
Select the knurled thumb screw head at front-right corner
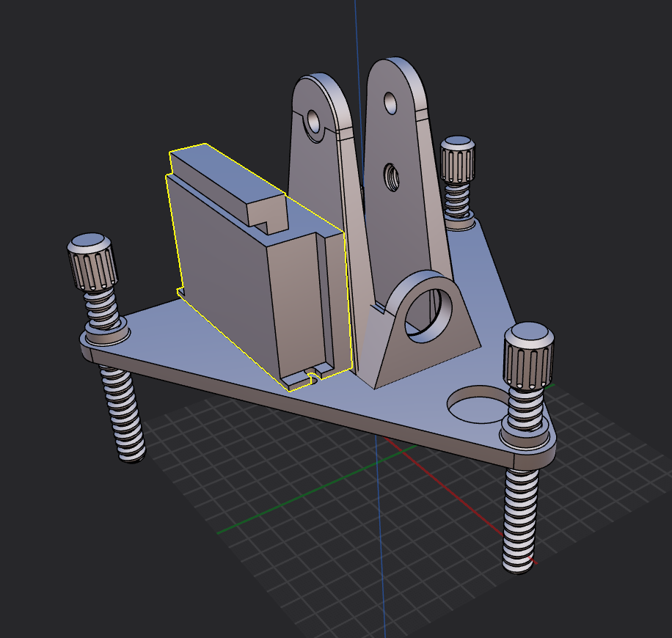tap(528, 355)
